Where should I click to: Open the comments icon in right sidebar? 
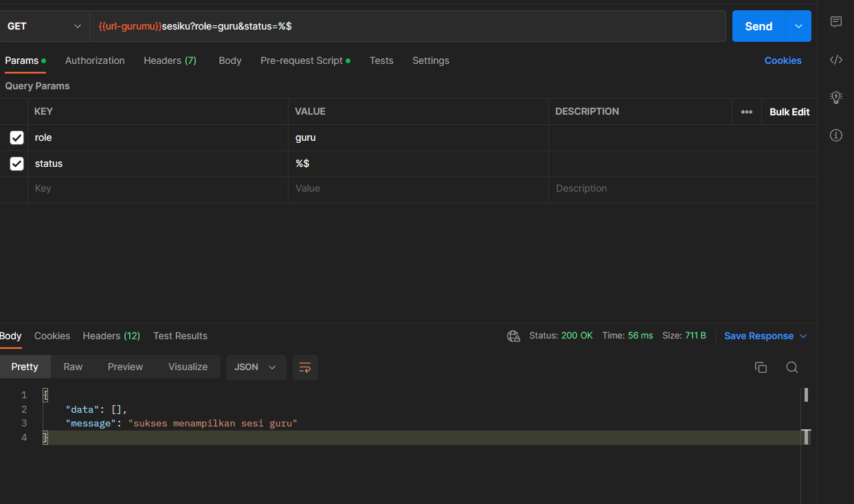(836, 22)
